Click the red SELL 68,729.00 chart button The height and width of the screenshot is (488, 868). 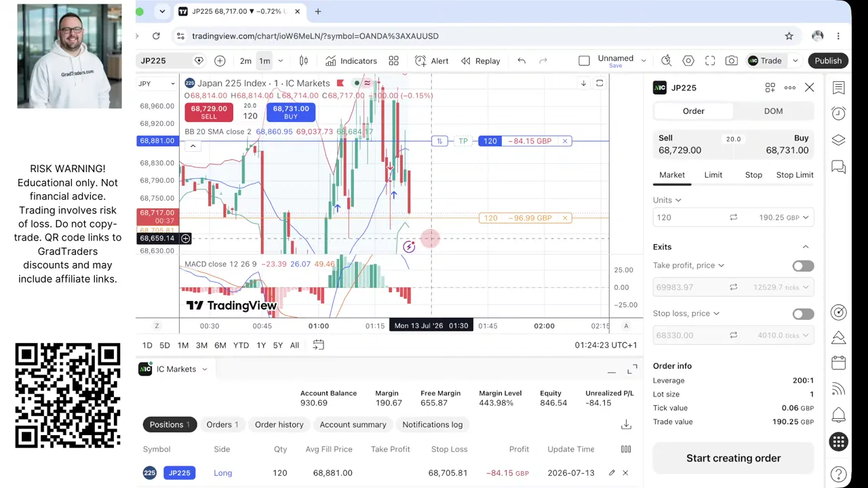[x=209, y=113]
